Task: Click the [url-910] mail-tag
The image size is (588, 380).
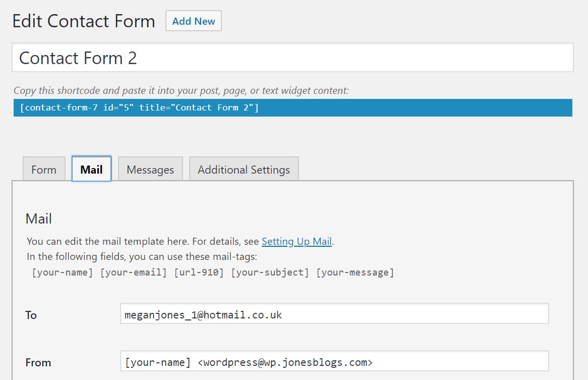Action: (199, 273)
